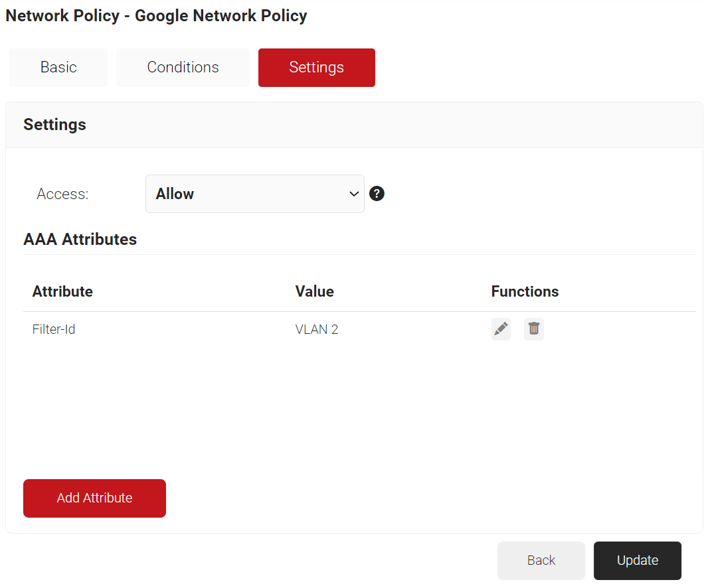Click the chevron arrow in Access dropdown
This screenshot has height=588, width=708.
(x=353, y=194)
